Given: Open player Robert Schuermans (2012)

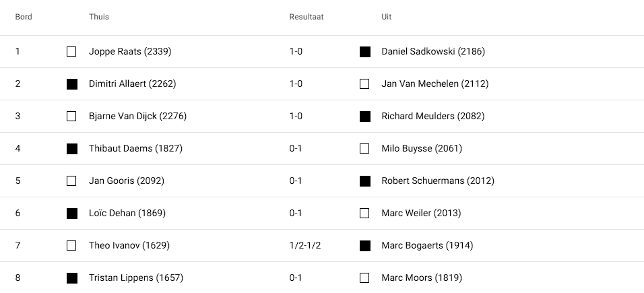Looking at the screenshot, I should point(438,181).
